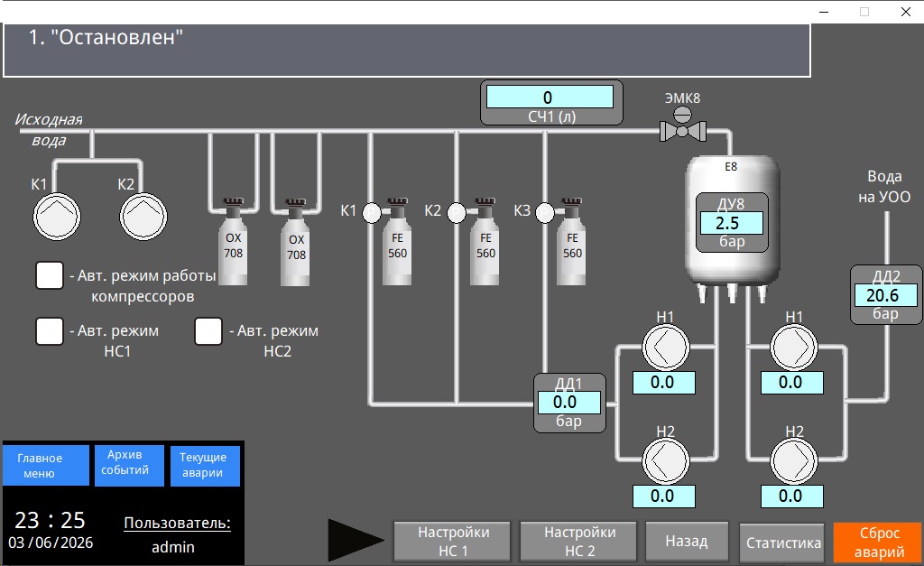Show Текущие аварии
This screenshot has width=924, height=566.
[205, 466]
